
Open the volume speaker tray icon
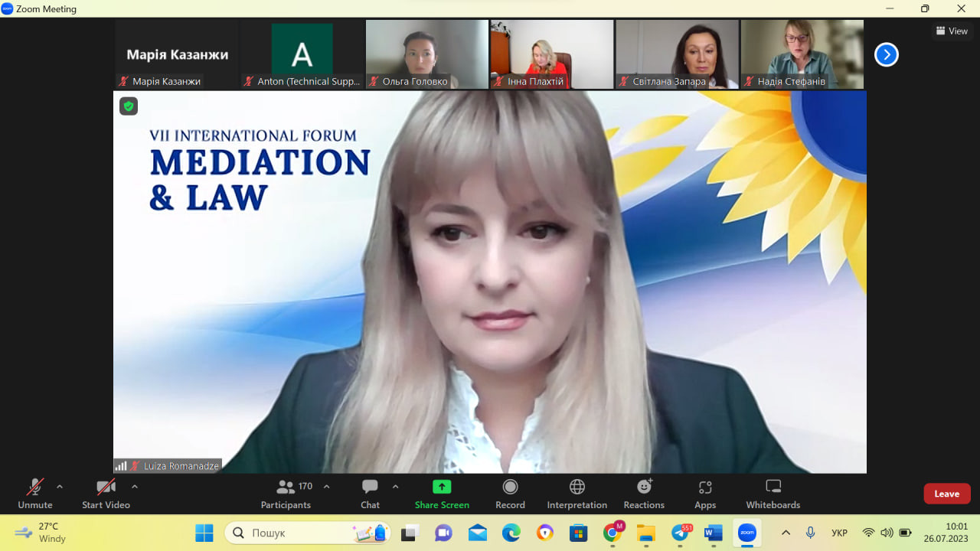(887, 533)
